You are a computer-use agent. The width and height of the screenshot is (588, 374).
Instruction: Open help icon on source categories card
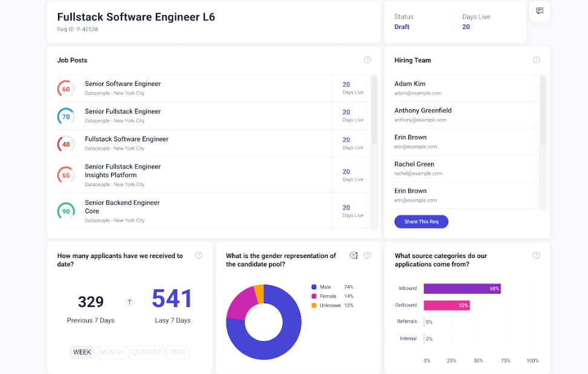[x=536, y=256]
